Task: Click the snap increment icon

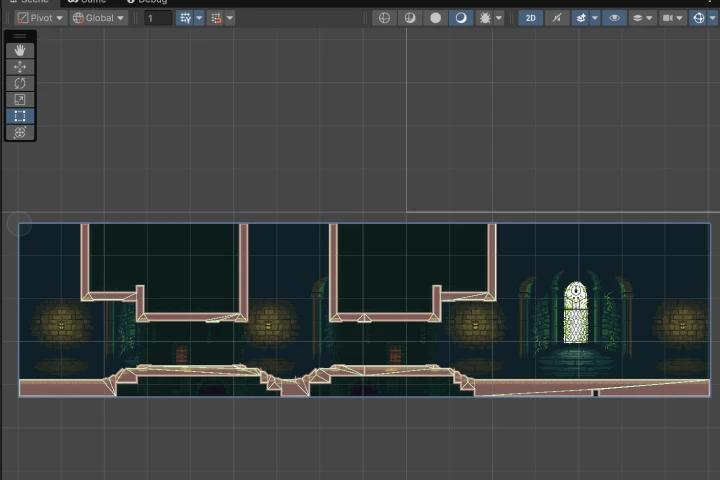Action: 216,18
